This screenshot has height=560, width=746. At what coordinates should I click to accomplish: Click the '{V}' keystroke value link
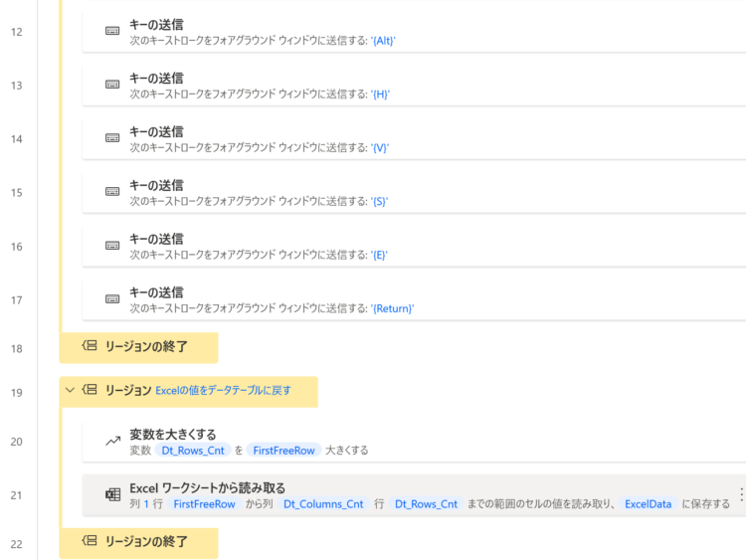pyautogui.click(x=380, y=148)
